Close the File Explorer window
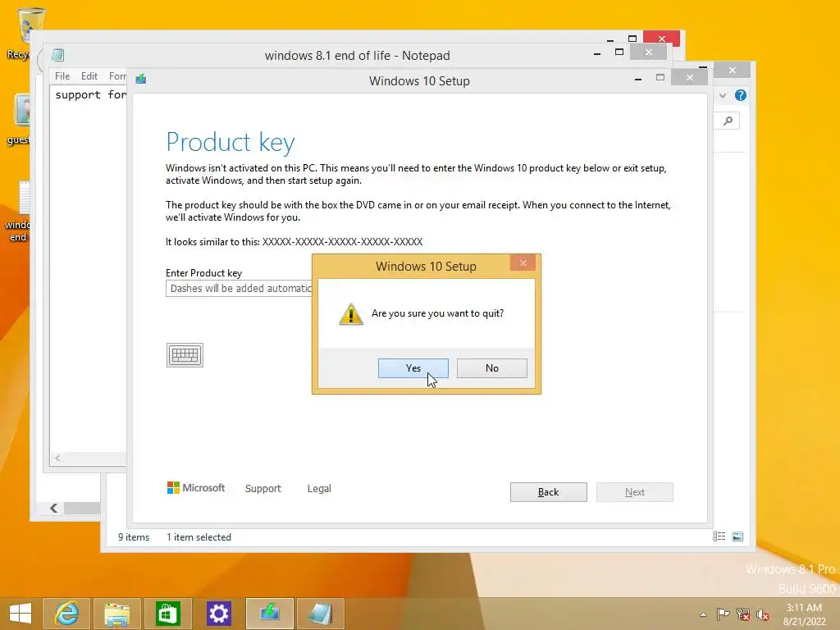 [x=733, y=71]
